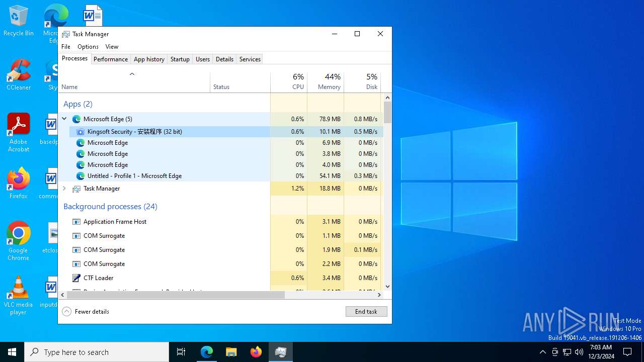Click the horizontal scrollbar left arrow
The width and height of the screenshot is (644, 362).
pyautogui.click(x=62, y=295)
